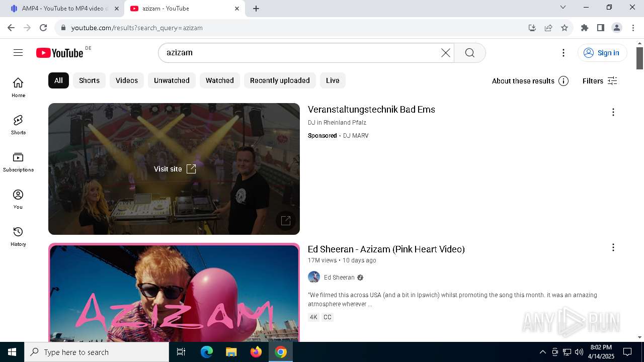This screenshot has width=644, height=362.
Task: Open Chrome three-dot menu
Action: (x=633, y=28)
